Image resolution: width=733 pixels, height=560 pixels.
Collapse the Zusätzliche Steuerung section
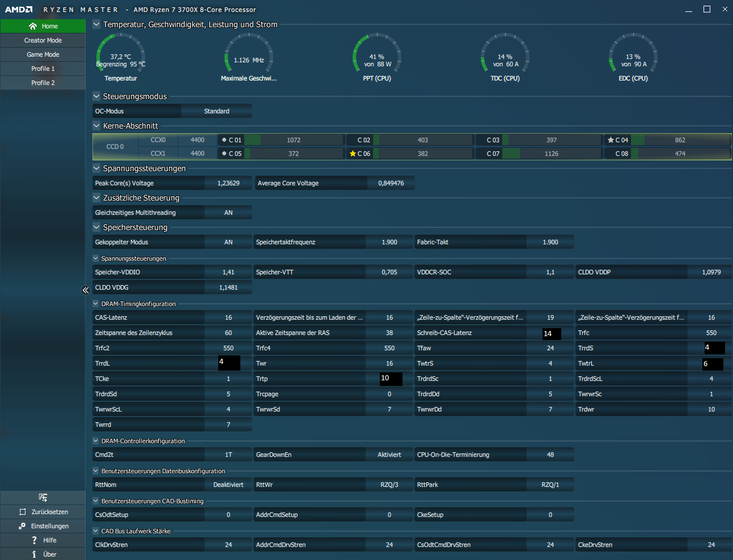(x=96, y=198)
